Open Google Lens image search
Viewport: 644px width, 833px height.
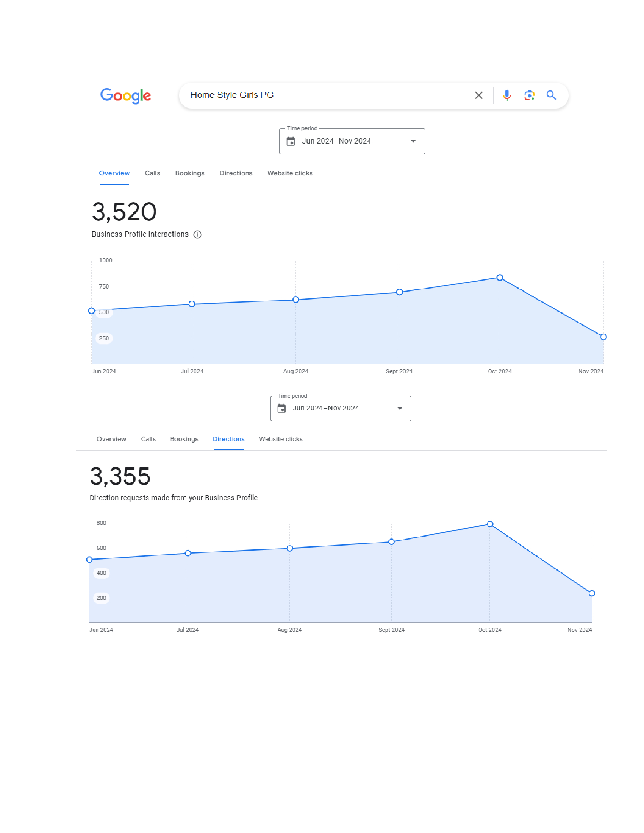[529, 95]
